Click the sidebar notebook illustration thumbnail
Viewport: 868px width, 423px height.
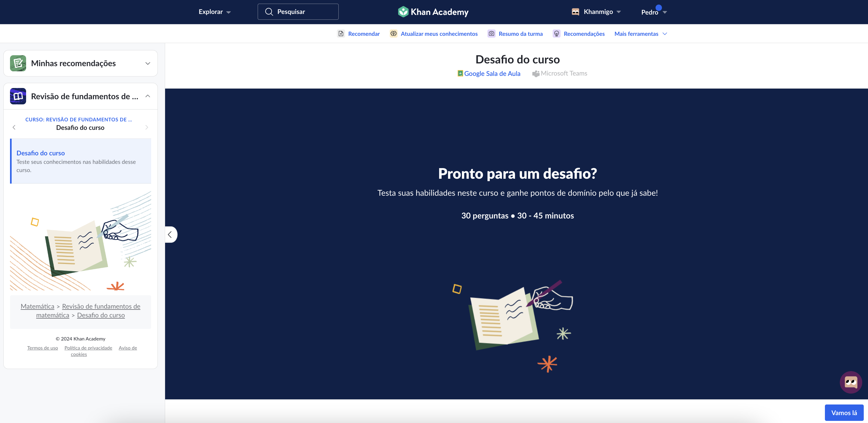[x=80, y=240]
